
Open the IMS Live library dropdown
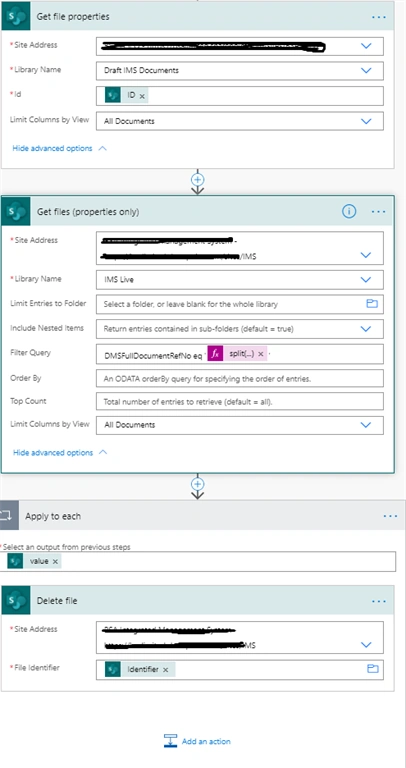[365, 280]
